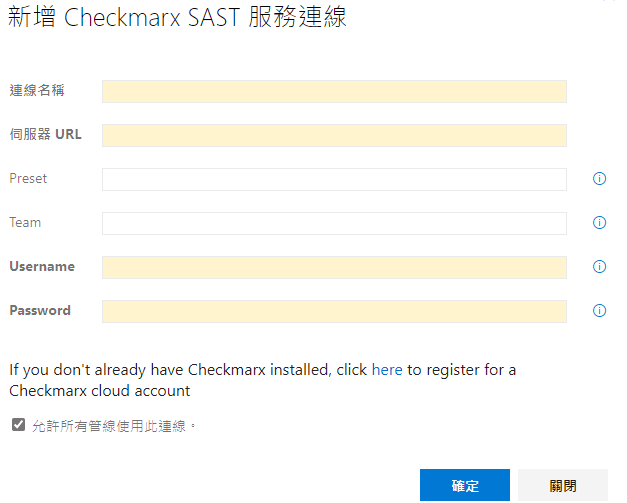This screenshot has height=503, width=627.
Task: Focus the 連線名稱 input field
Action: coord(334,92)
